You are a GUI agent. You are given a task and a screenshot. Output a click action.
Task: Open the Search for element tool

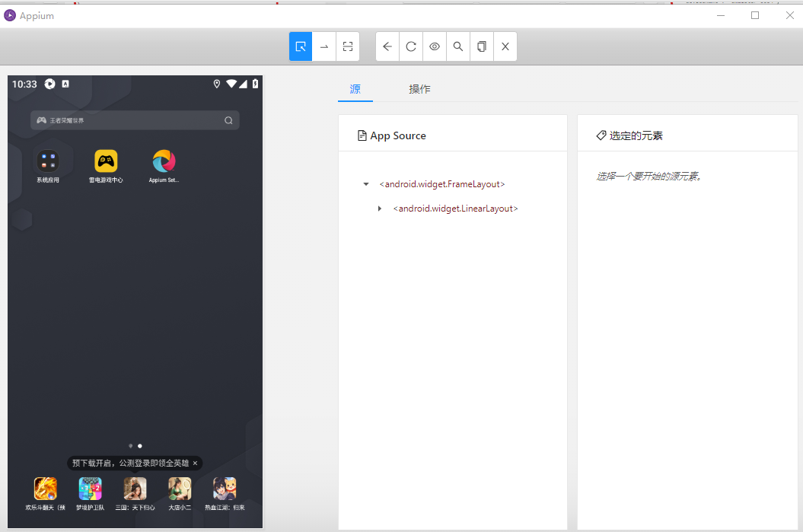pos(458,46)
